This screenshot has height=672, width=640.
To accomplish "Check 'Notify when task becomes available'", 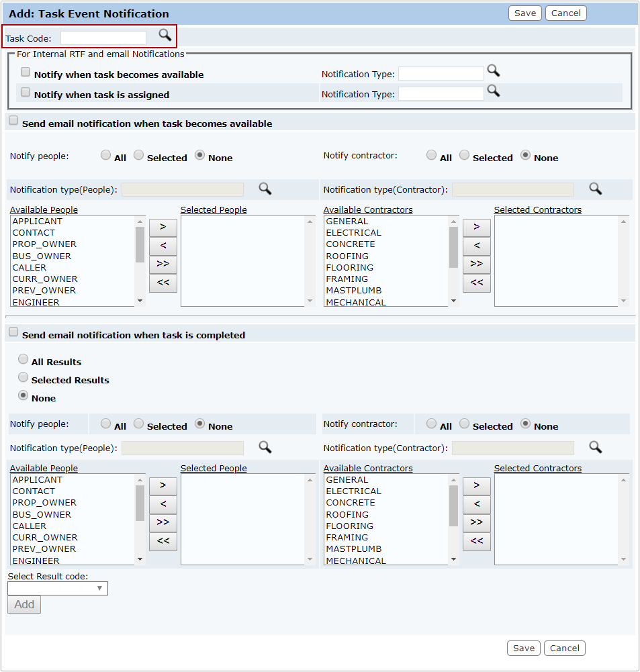I will (26, 73).
